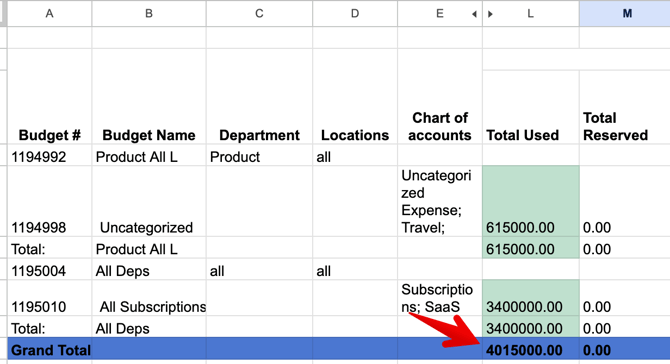This screenshot has width=670, height=364.
Task: Click the Grand Total 4015000.00 cell
Action: point(531,349)
